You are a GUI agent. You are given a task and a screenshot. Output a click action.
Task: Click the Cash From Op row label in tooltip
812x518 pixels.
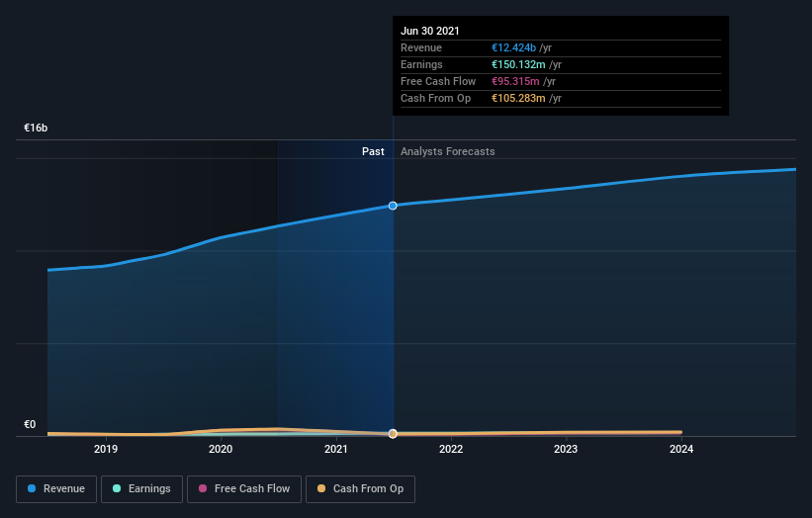435,98
